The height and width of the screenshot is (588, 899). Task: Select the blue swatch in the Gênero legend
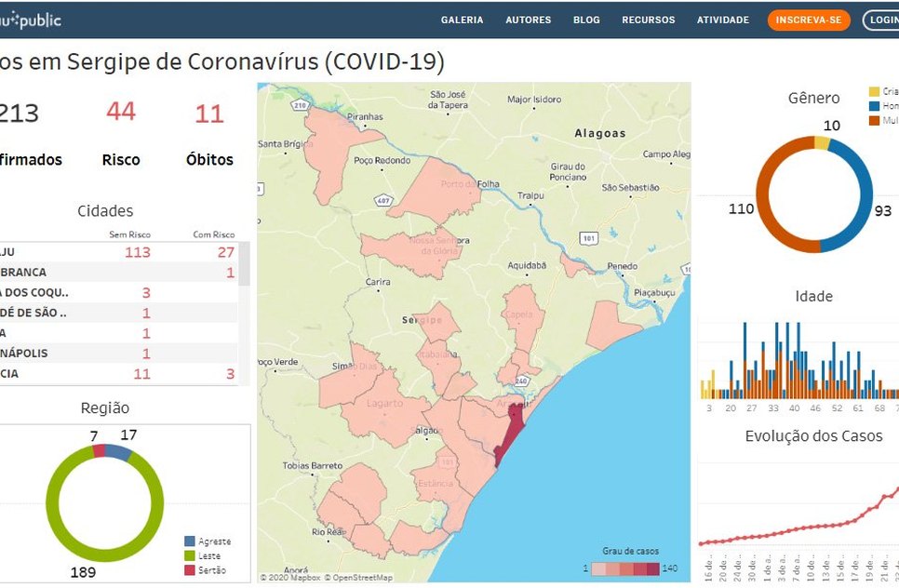click(x=874, y=106)
